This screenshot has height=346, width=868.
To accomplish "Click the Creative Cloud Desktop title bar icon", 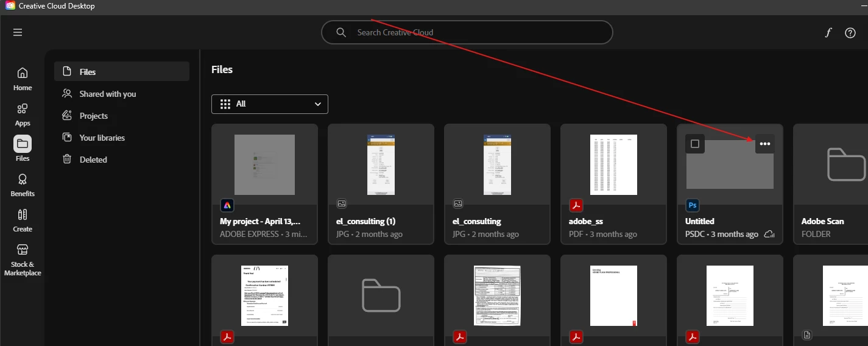I will click(10, 6).
